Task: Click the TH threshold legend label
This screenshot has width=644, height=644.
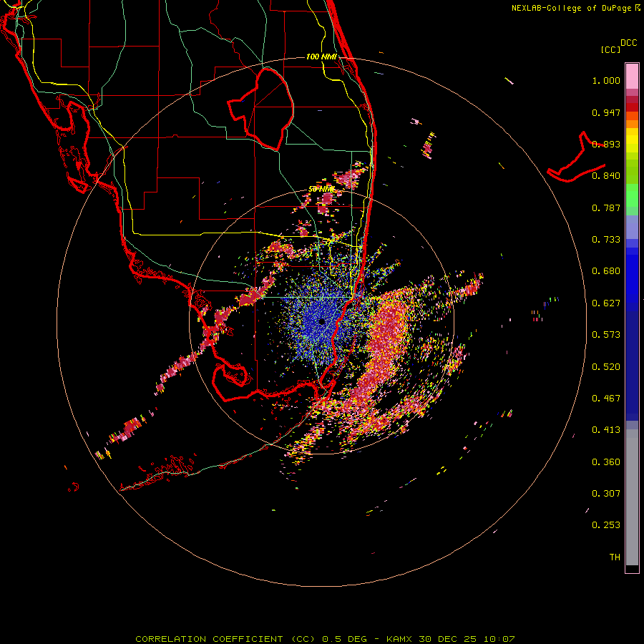Action: pos(615,557)
